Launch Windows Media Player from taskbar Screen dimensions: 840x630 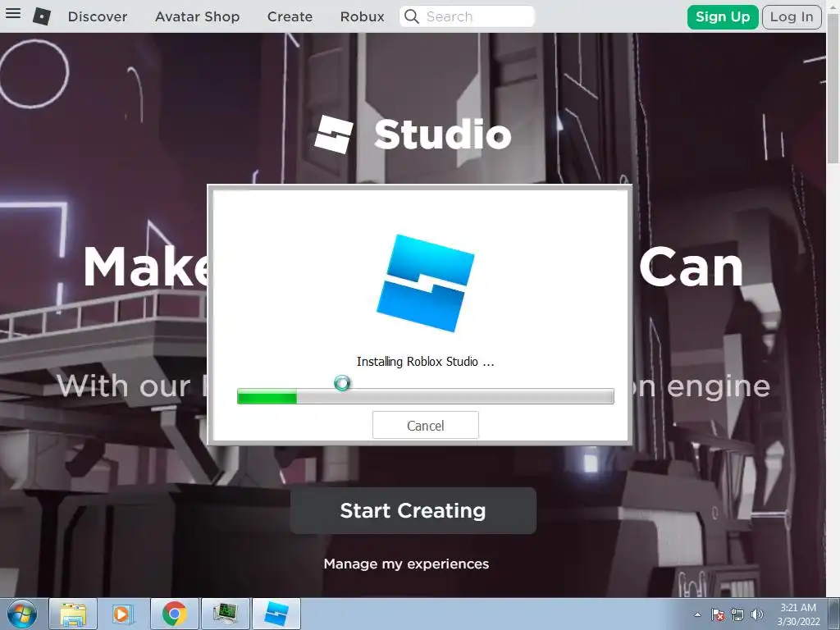[122, 614]
